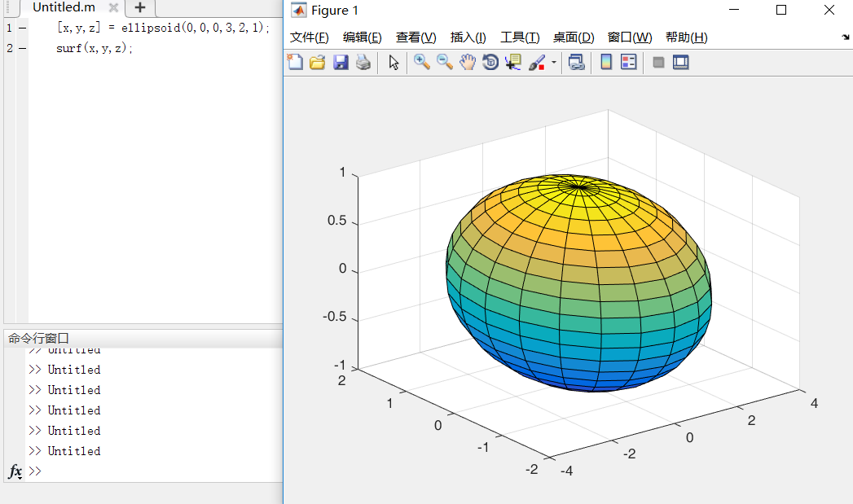Enable the Zoom Out tool

445,62
